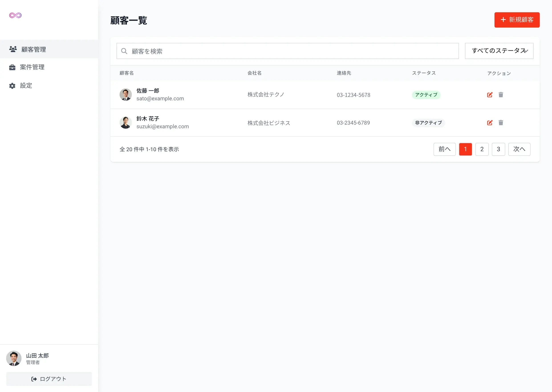The height and width of the screenshot is (392, 552).
Task: Click the trash icon for 佐藤 一郎
Action: click(x=501, y=95)
